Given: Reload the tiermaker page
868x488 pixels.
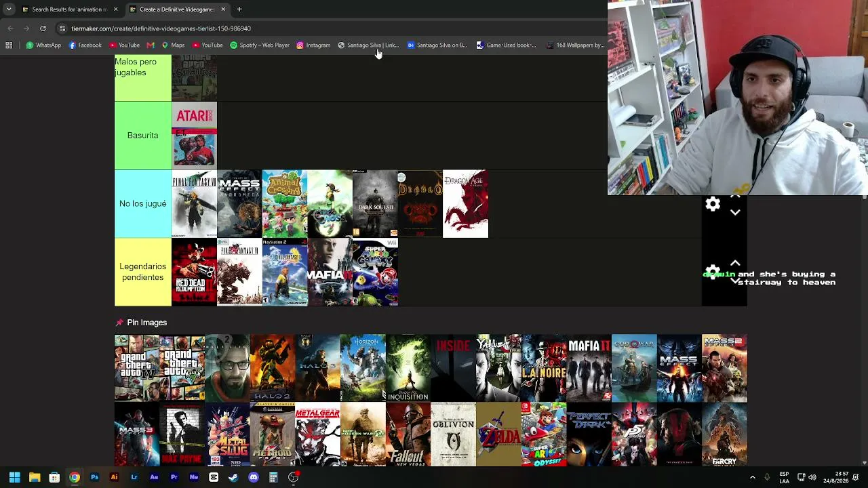Looking at the screenshot, I should 43,28.
